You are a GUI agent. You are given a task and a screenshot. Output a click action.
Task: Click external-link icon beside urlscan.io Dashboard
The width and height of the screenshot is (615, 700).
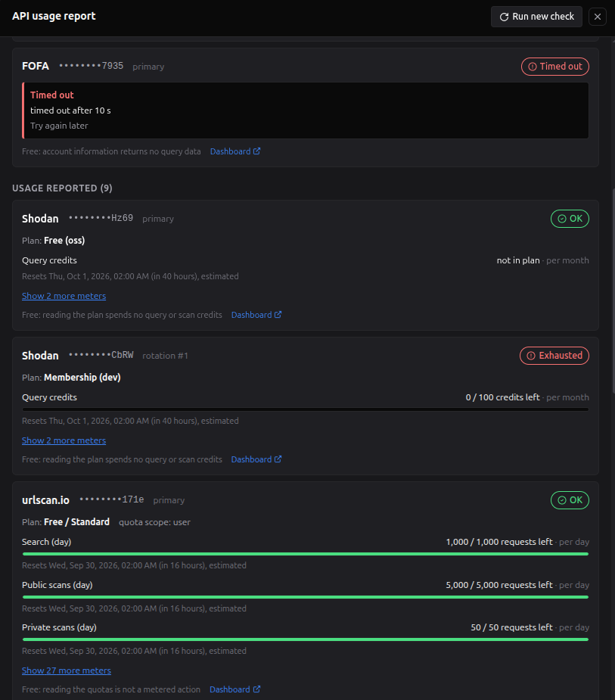tap(256, 689)
